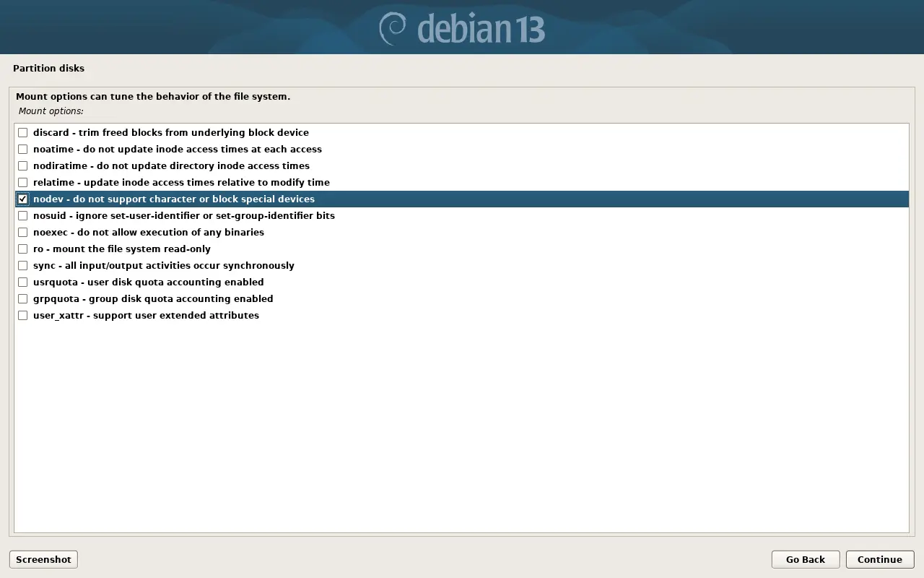Select 'grpquota - group disk quota accounting' text

click(153, 299)
